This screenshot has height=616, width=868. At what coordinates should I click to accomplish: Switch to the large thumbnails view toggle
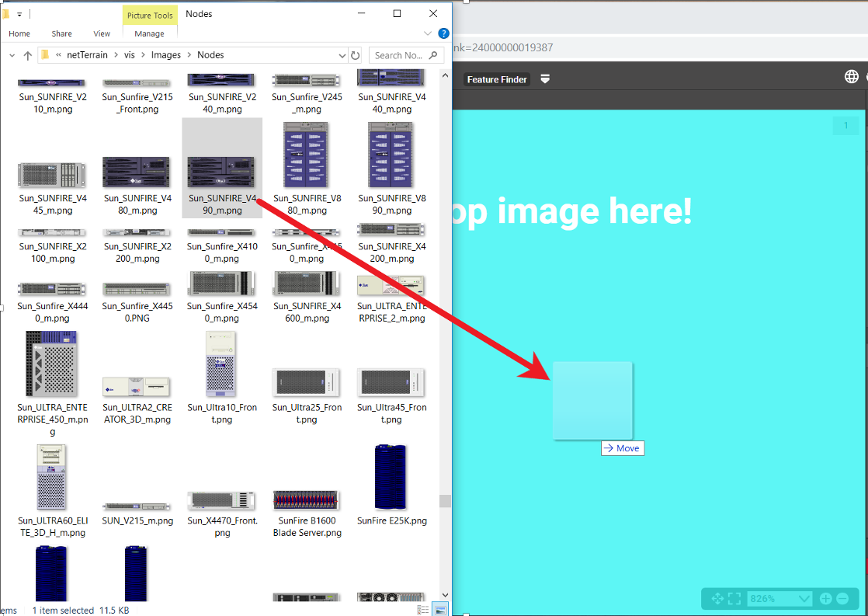pyautogui.click(x=439, y=610)
